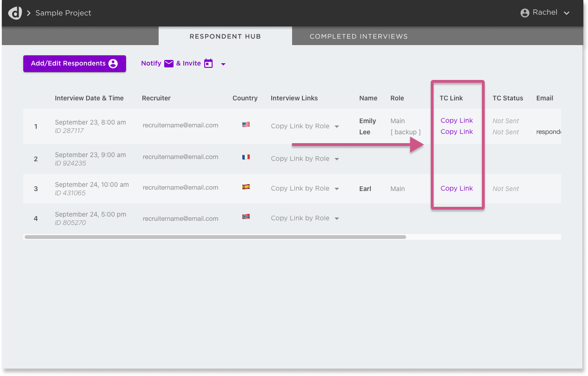Click the horizontal table scrollbar
The width and height of the screenshot is (588, 376).
pyautogui.click(x=215, y=237)
